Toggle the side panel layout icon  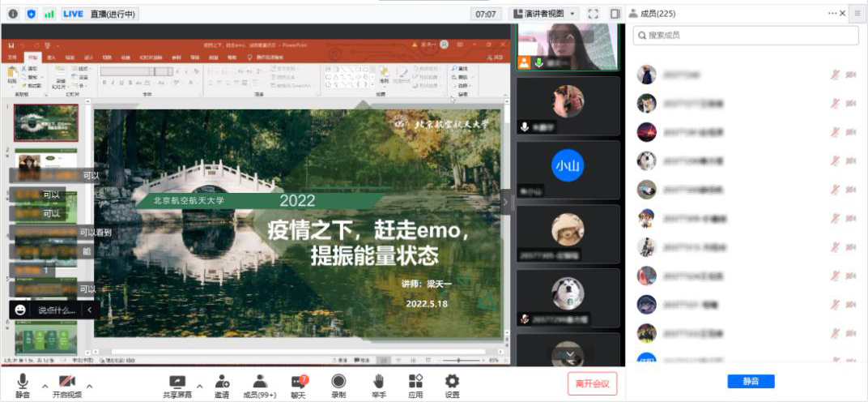(x=615, y=14)
